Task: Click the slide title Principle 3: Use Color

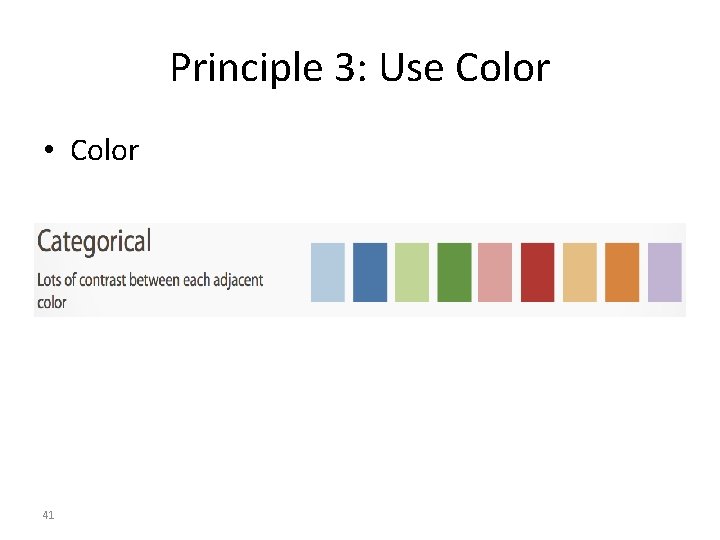Action: point(360,68)
